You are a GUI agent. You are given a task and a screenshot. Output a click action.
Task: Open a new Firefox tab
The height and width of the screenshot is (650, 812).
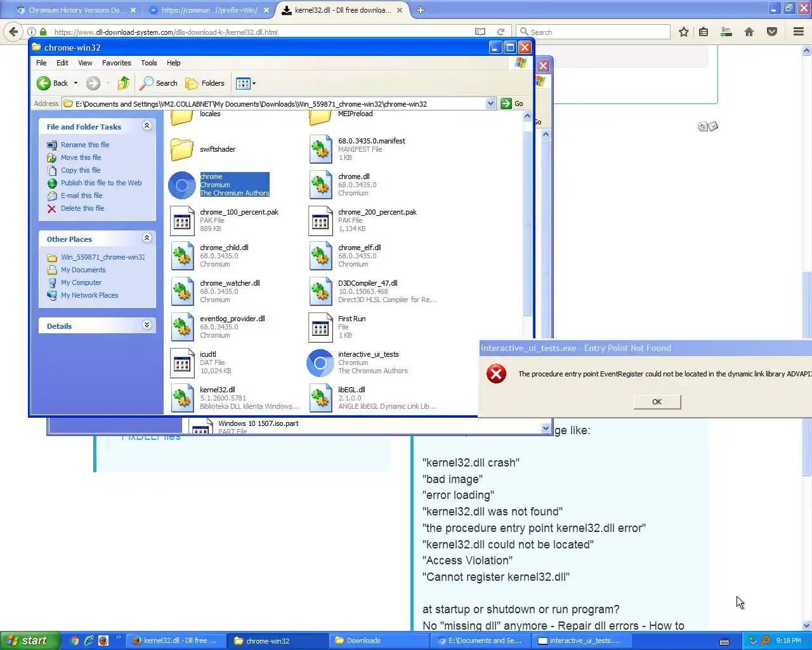pos(421,10)
